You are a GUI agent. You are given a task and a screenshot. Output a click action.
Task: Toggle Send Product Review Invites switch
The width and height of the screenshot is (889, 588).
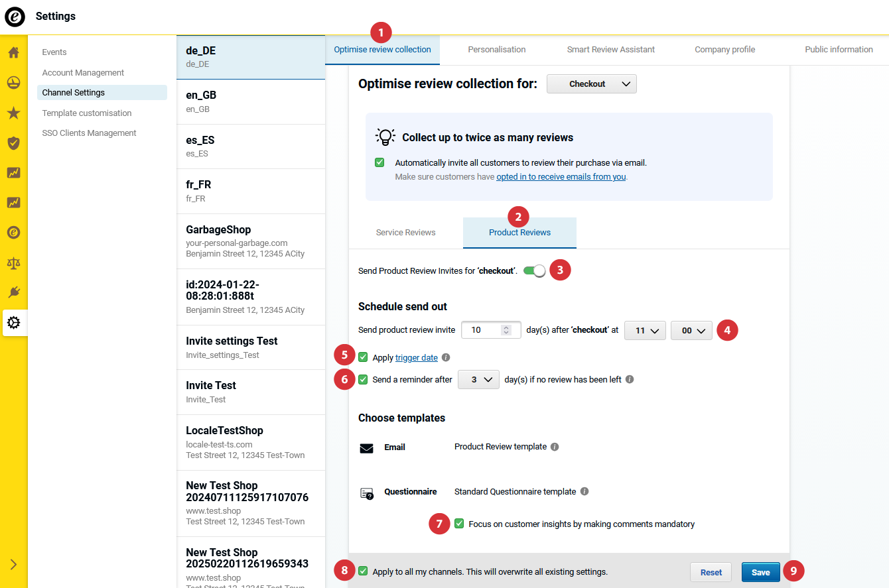coord(534,270)
